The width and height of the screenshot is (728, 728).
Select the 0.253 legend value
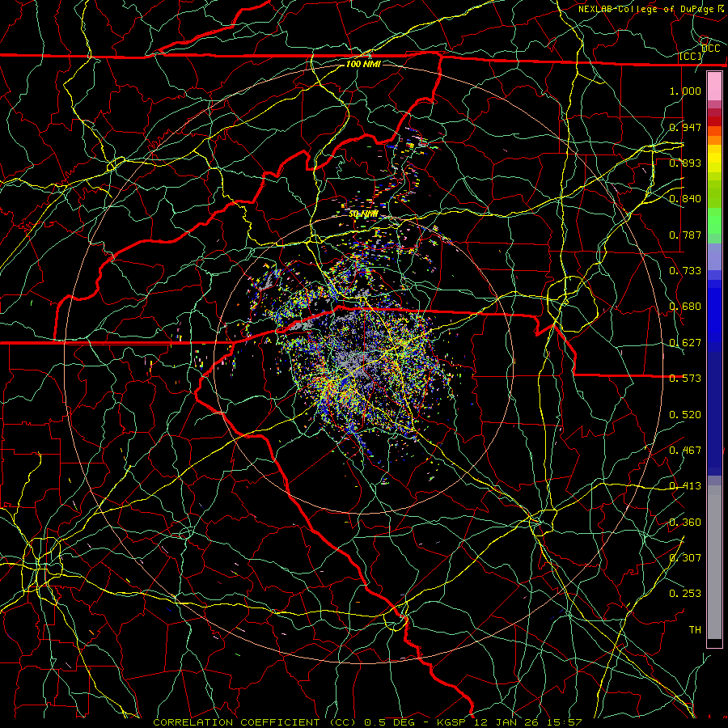point(685,594)
